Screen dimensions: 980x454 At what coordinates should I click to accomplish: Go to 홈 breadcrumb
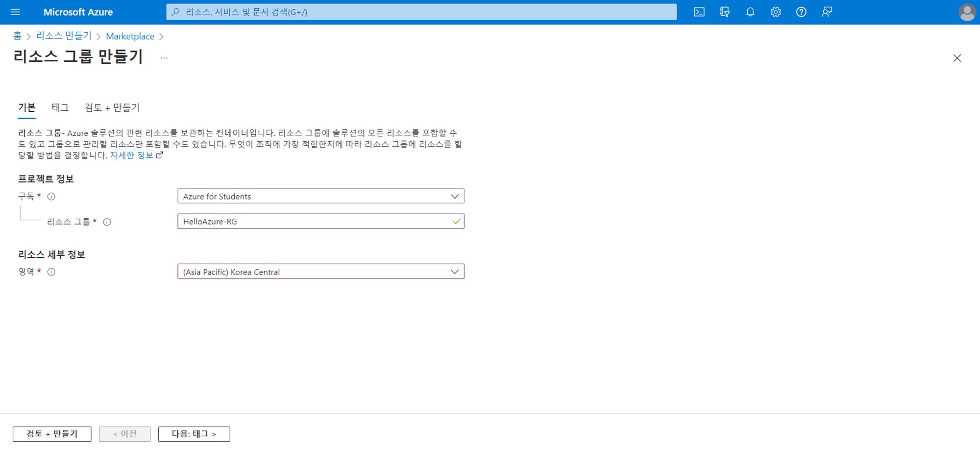[17, 36]
